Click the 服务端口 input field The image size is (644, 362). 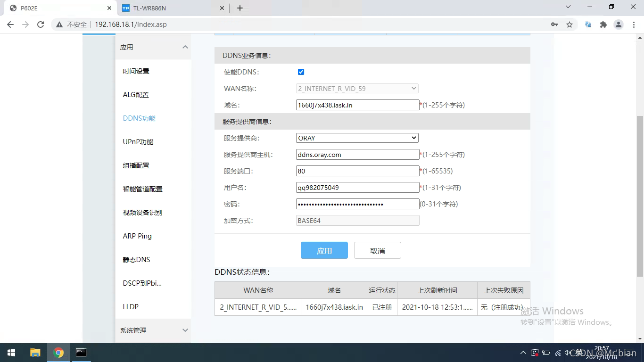click(x=357, y=171)
